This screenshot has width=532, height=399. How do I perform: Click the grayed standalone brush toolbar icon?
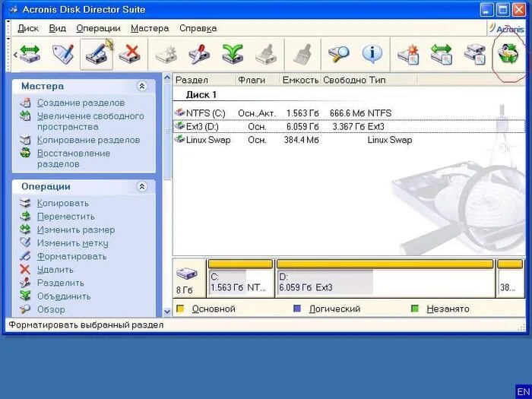(x=302, y=54)
